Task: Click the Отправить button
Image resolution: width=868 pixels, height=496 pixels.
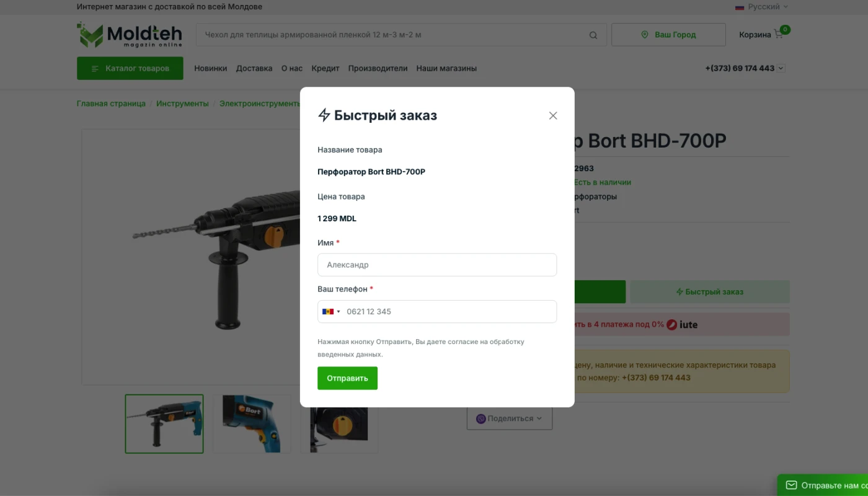Action: coord(347,378)
